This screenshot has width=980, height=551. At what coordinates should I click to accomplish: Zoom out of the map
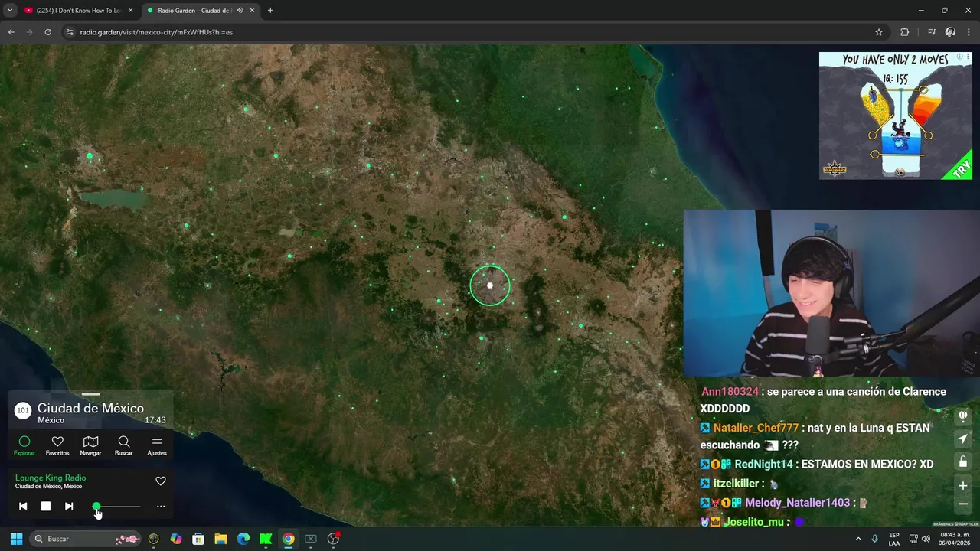(963, 504)
